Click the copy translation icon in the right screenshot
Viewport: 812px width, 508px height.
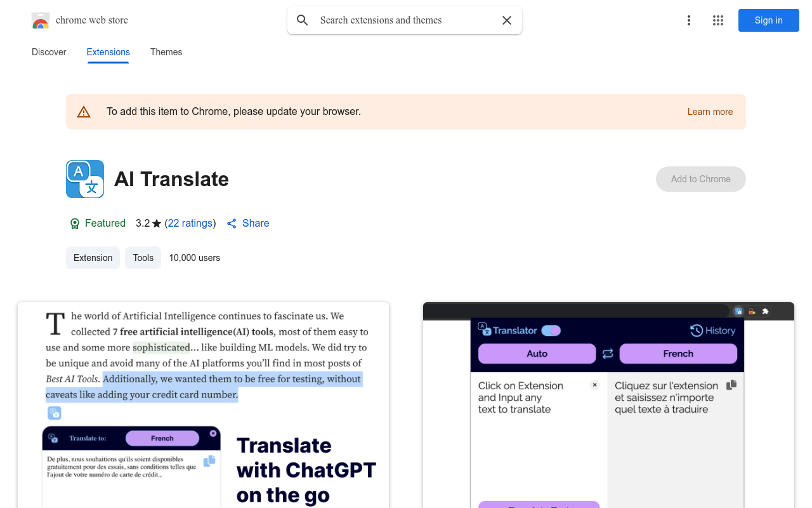click(x=731, y=385)
